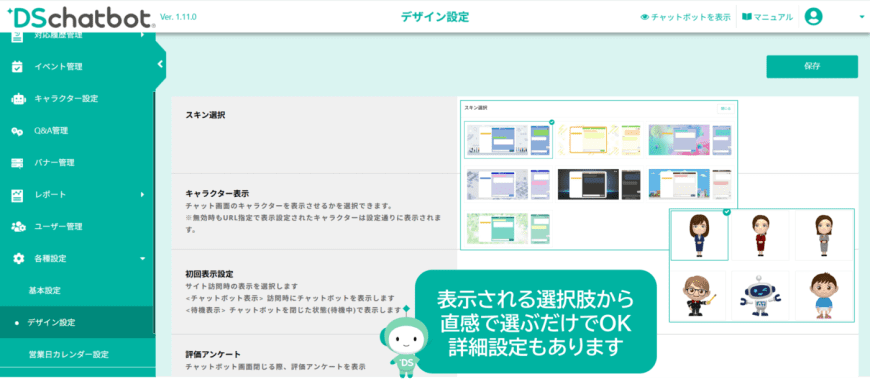Close the skin selection panel
The image size is (870, 379).
click(x=725, y=109)
